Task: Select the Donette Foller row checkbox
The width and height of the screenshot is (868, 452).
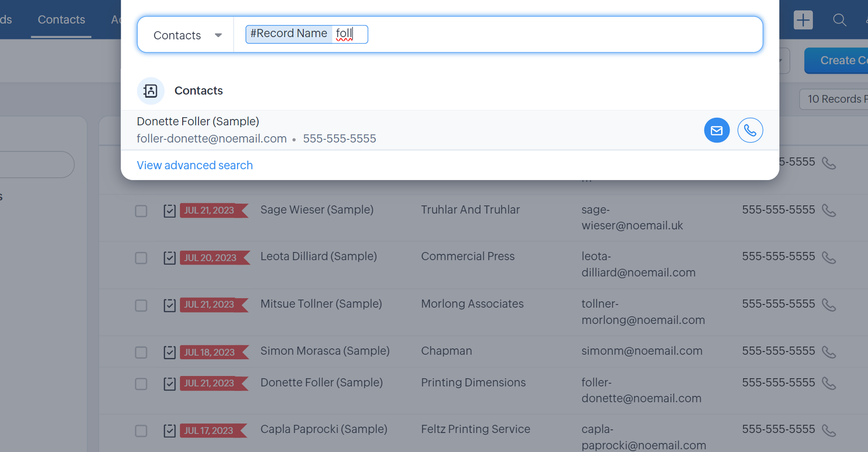Action: tap(141, 384)
